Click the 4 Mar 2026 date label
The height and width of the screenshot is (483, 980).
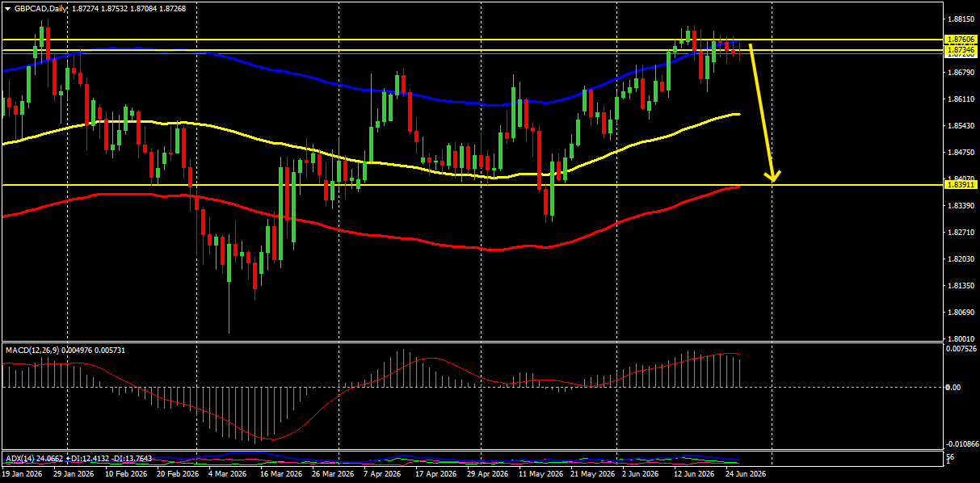coord(228,475)
